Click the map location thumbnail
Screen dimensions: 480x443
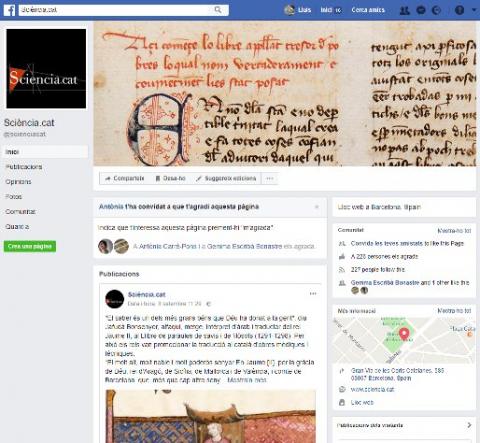pos(404,340)
